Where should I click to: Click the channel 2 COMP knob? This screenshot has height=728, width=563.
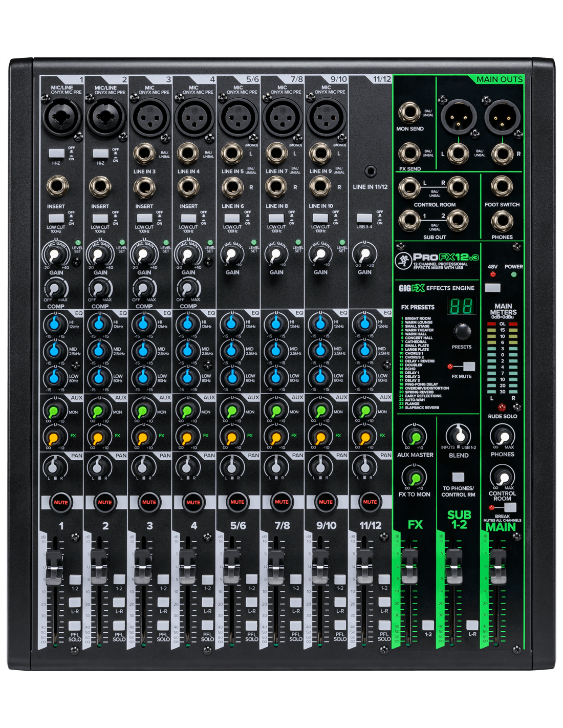pyautogui.click(x=100, y=289)
